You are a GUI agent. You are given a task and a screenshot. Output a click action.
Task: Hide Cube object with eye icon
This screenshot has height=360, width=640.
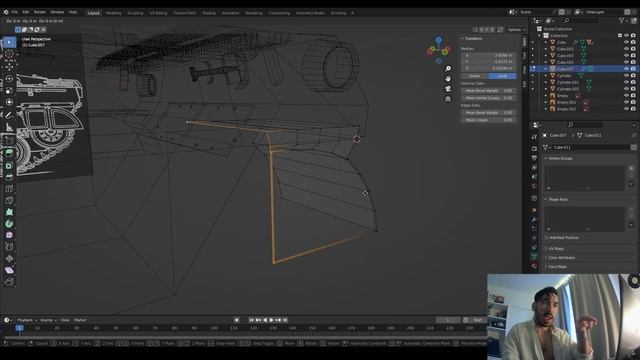626,42
